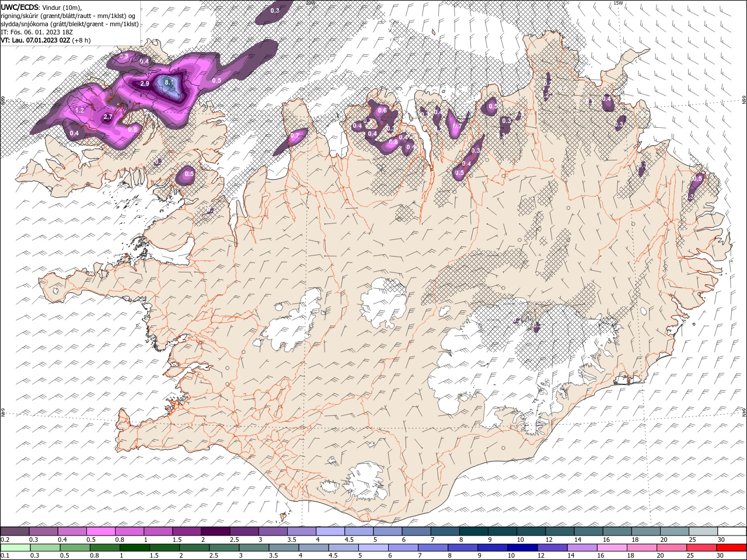
Task: Click the IT: Fös. 06. 01. 2023 18Z line
Action: [x=36, y=32]
